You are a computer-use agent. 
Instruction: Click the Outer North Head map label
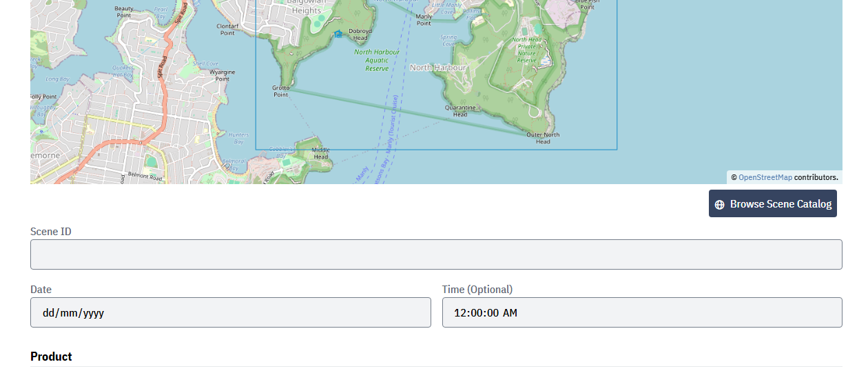[543, 138]
